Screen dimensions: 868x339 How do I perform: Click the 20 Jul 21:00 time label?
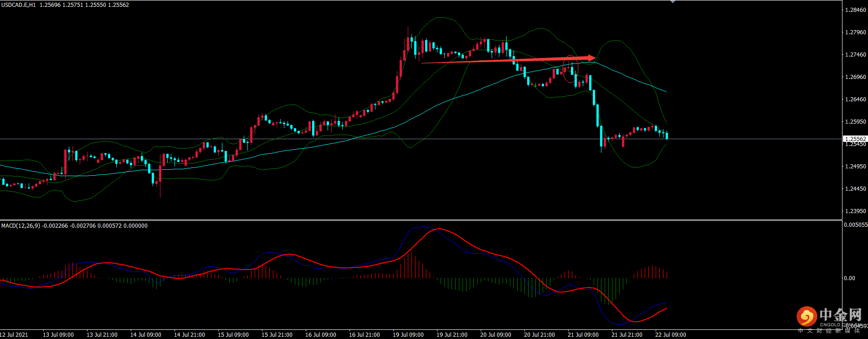[539, 335]
